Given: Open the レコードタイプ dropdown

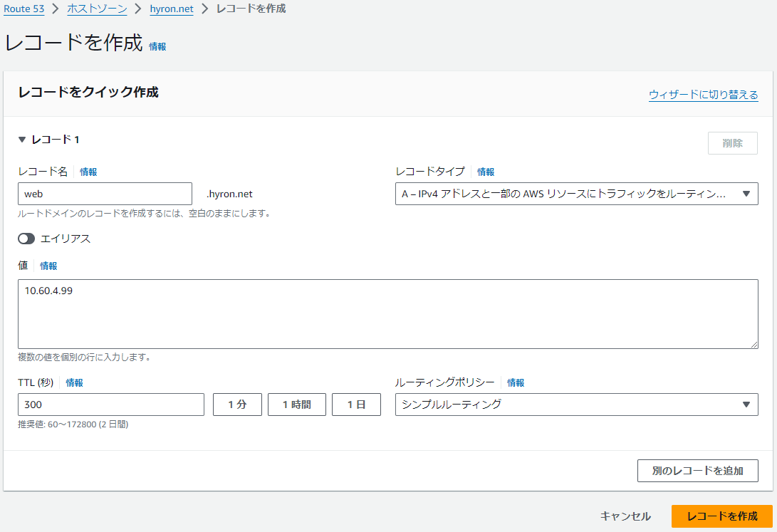Looking at the screenshot, I should point(576,194).
